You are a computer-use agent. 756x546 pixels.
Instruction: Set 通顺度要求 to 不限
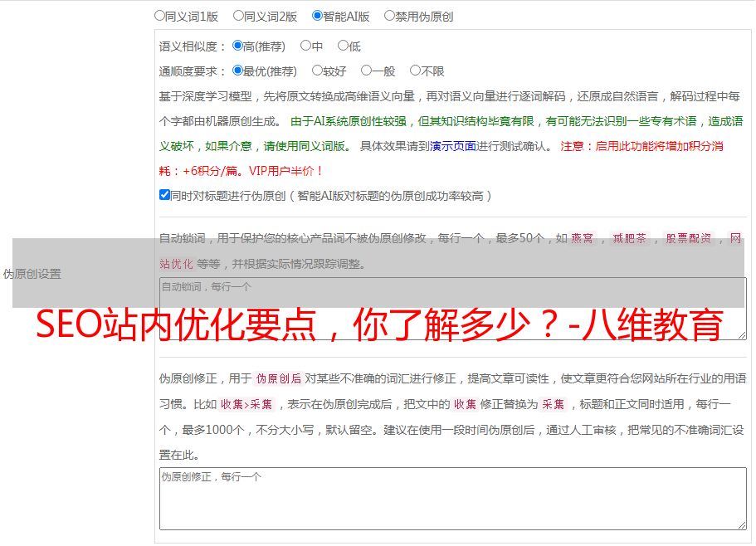point(415,71)
